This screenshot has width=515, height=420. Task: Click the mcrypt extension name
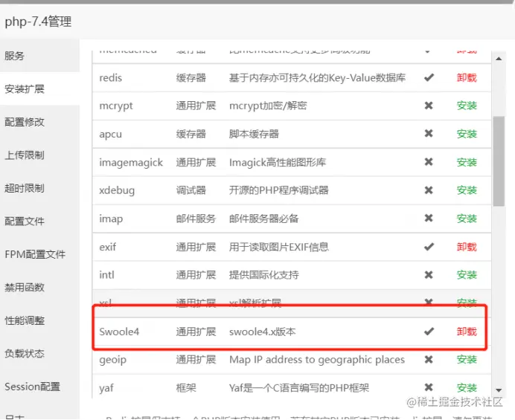116,106
